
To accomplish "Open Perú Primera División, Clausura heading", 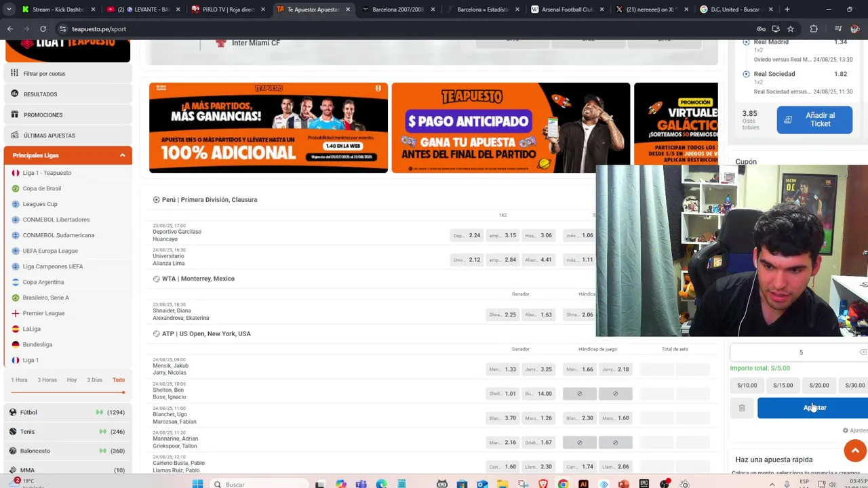I will [209, 200].
